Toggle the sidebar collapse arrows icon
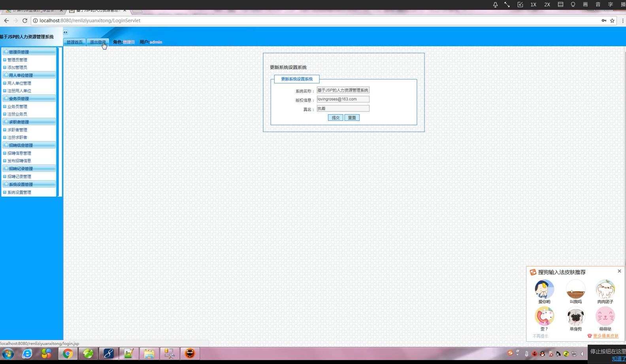 (65, 32)
